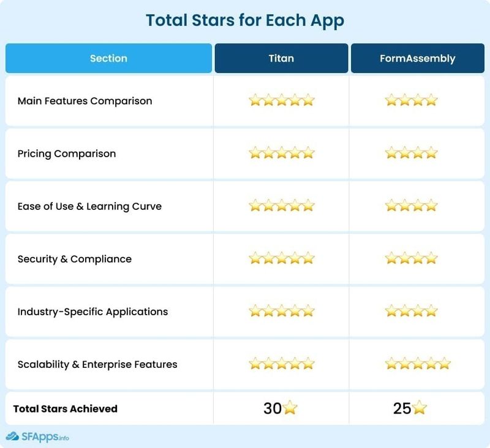
Task: Select the Section column header
Action: 108,58
